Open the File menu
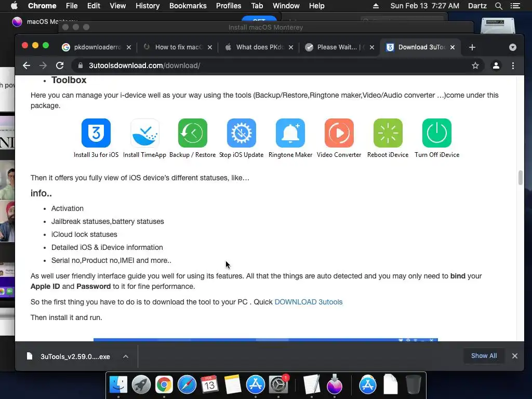This screenshot has height=399, width=532. 72,6
